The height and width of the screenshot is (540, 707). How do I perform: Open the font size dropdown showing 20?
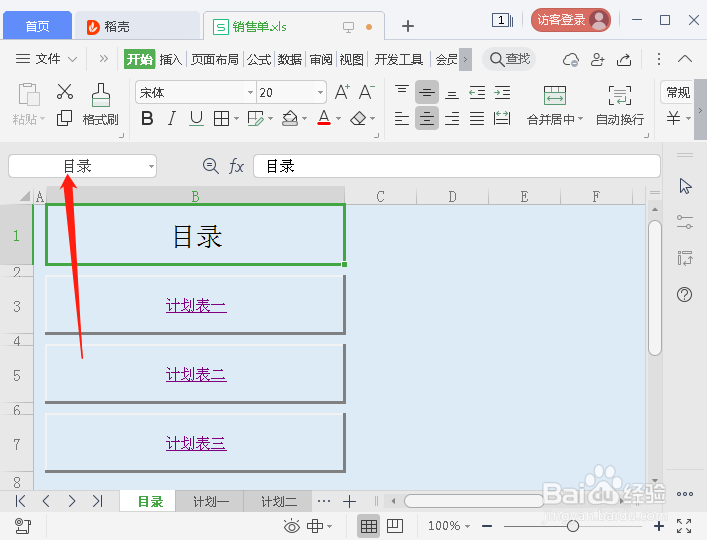tap(320, 92)
